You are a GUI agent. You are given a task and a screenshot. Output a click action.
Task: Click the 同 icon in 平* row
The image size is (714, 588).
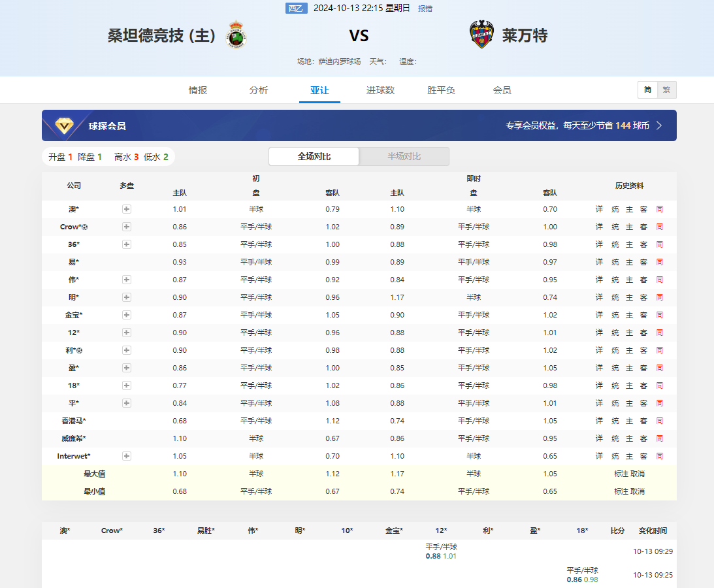coord(659,403)
